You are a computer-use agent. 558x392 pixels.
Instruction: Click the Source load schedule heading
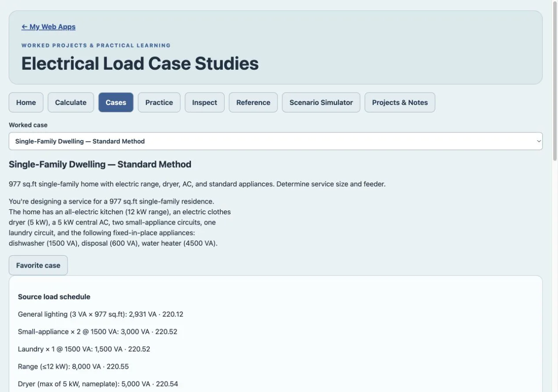[54, 297]
